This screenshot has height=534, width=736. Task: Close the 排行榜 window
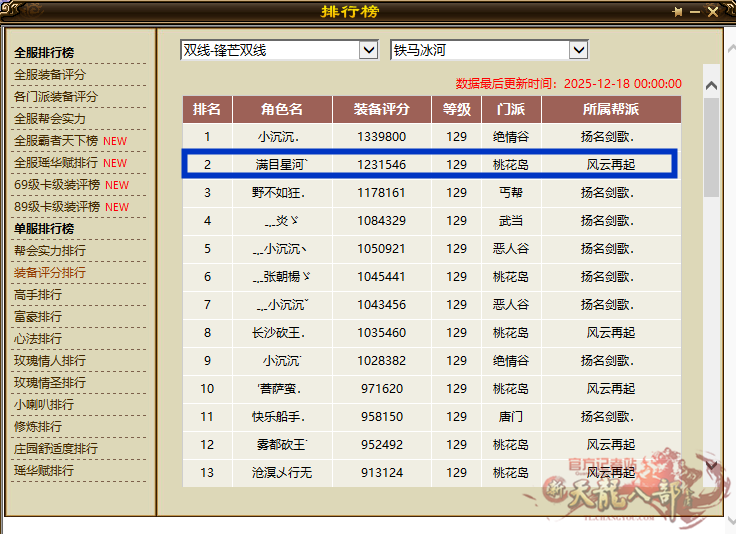click(713, 12)
